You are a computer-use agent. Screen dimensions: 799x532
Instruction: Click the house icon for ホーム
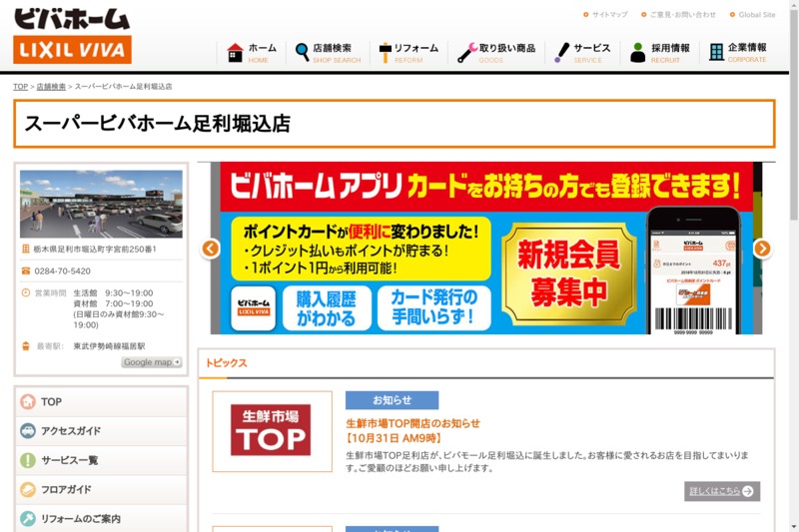(x=235, y=53)
